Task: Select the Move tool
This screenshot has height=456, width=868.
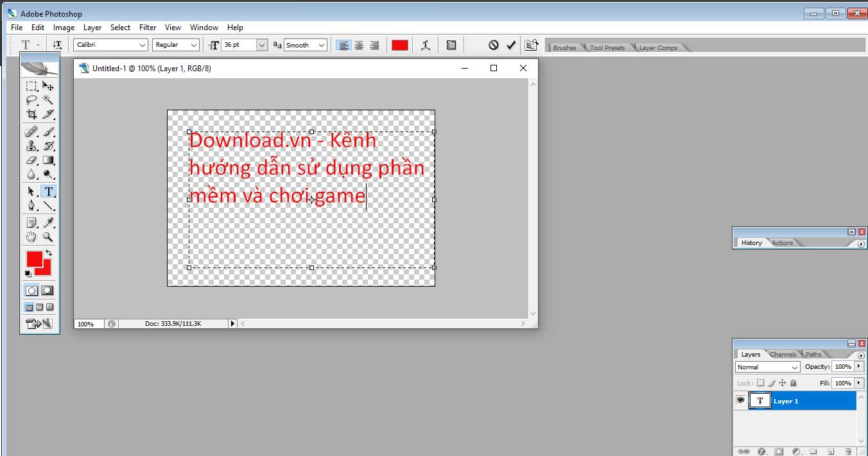Action: pyautogui.click(x=48, y=85)
